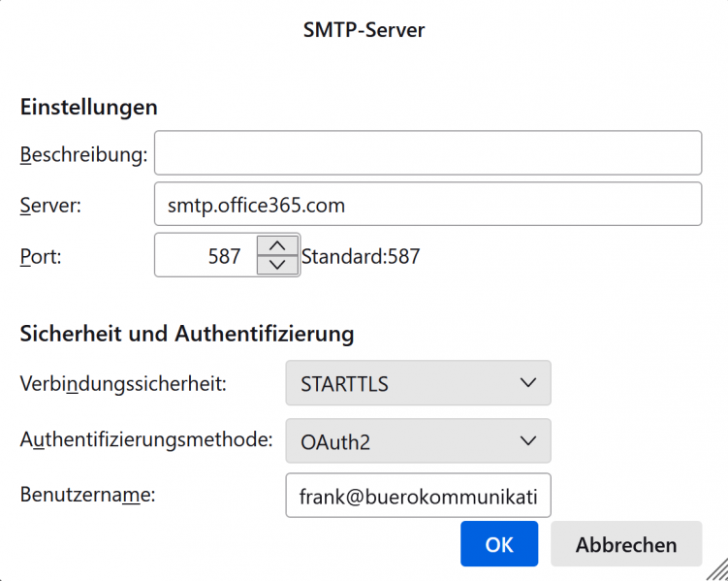728x581 pixels.
Task: Open the Verbindungssicherheit STARTTLS dropdown
Action: 418,383
